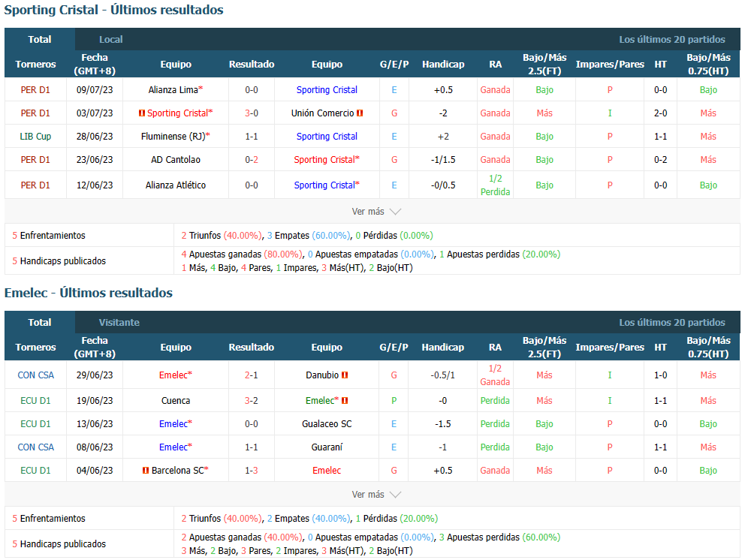The width and height of the screenshot is (745, 560).
Task: Click '5 Enfrentamientos' in Sporting Cristal summary
Action: 49,236
